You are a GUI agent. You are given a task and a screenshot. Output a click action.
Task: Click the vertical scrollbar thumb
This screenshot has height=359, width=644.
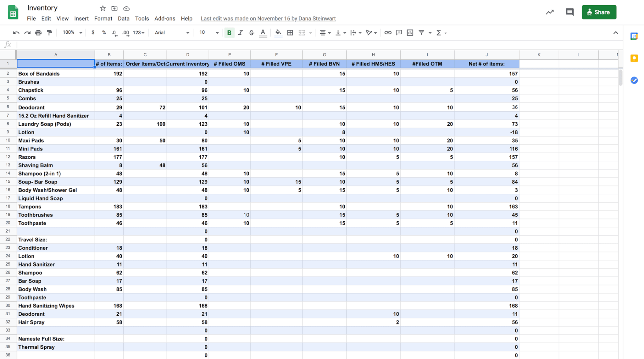[x=620, y=77]
